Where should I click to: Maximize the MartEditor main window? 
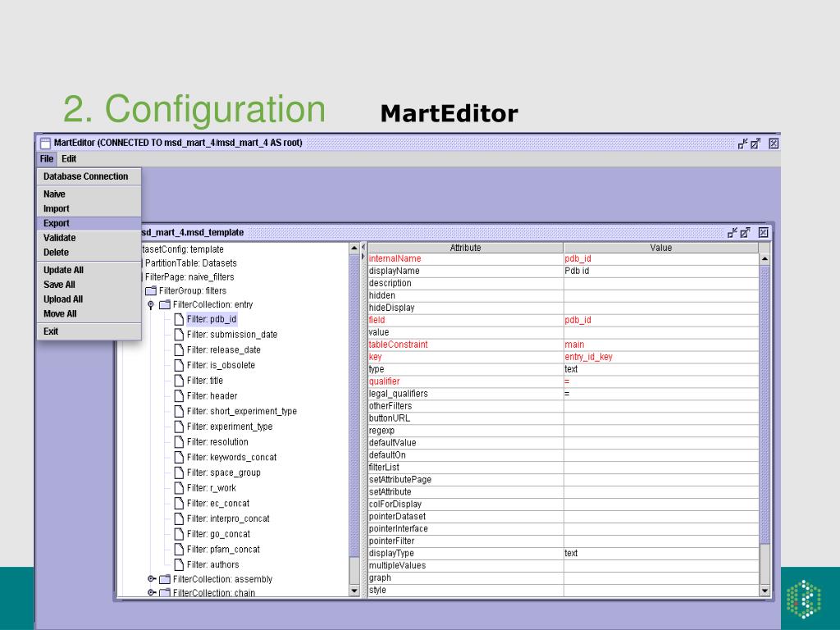(756, 144)
